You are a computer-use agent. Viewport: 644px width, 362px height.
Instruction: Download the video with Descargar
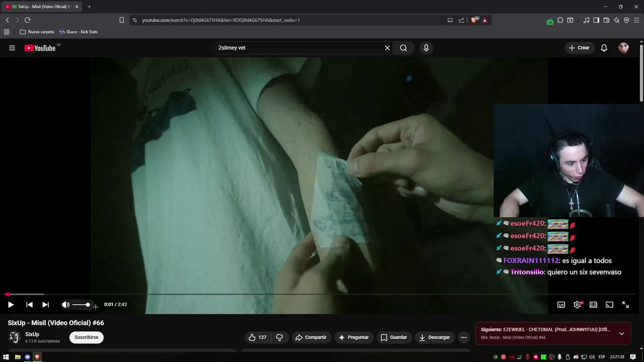pyautogui.click(x=435, y=337)
